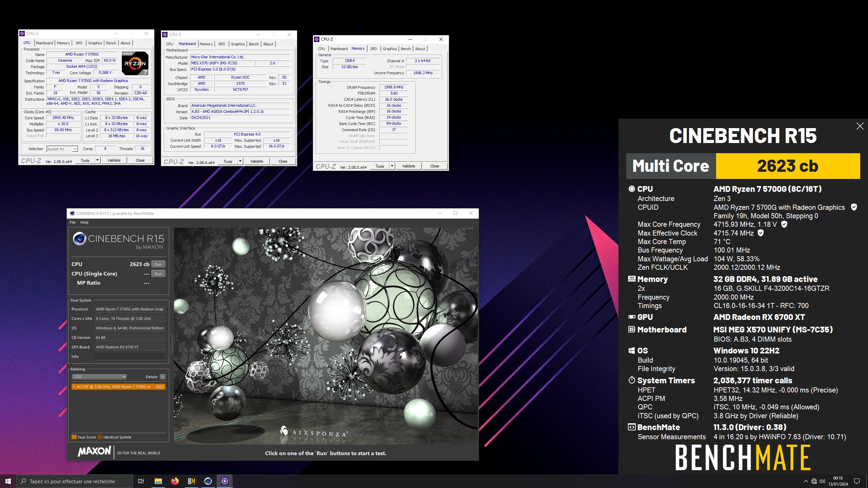Switch to Cinebench taskbar icon
The width and height of the screenshot is (868, 488).
208,481
